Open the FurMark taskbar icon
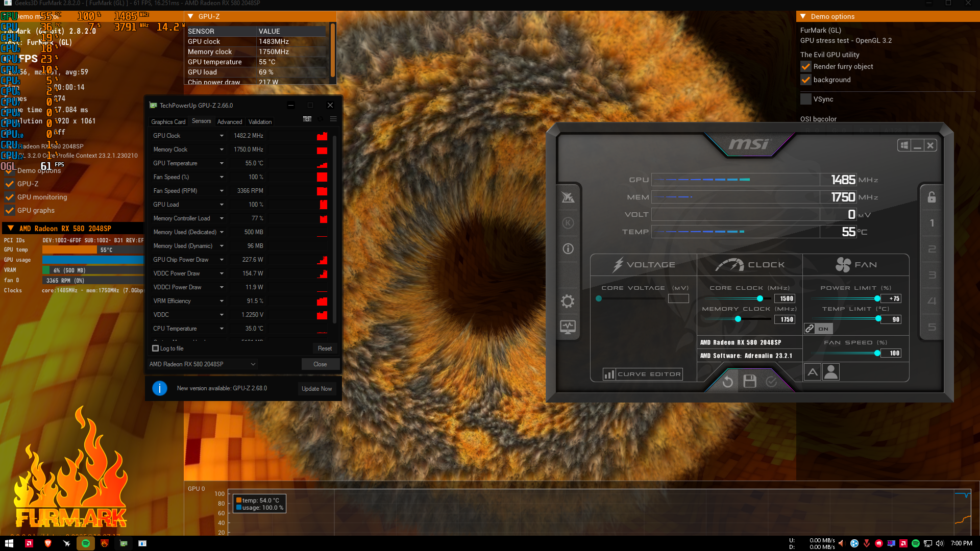 tap(105, 543)
